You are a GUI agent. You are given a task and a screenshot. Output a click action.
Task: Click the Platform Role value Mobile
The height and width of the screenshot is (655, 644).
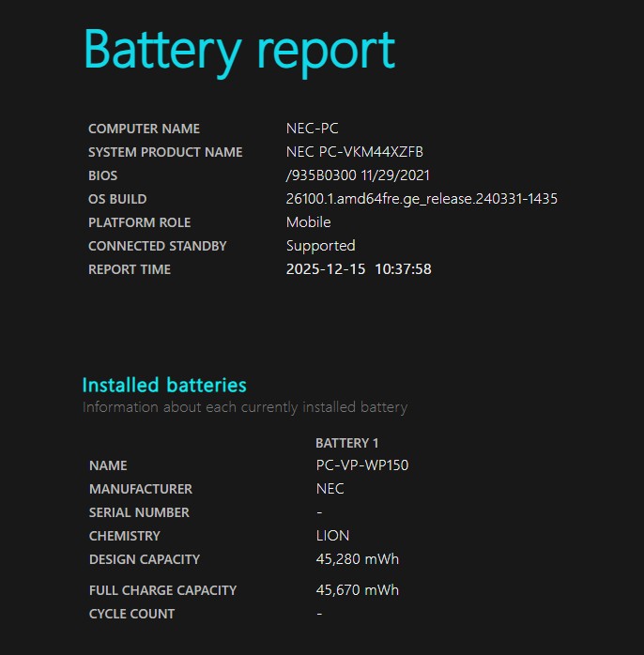click(308, 222)
